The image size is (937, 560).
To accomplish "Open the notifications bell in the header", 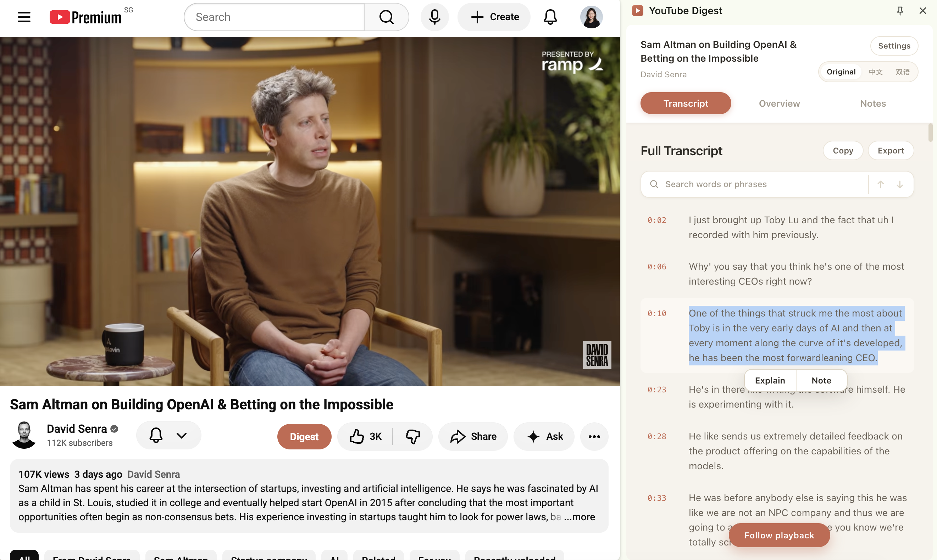I will click(550, 17).
